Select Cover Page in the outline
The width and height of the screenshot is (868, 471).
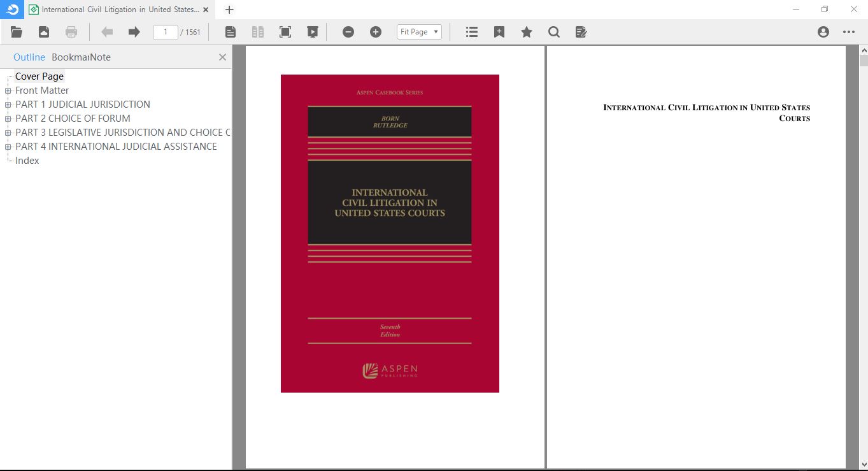39,76
